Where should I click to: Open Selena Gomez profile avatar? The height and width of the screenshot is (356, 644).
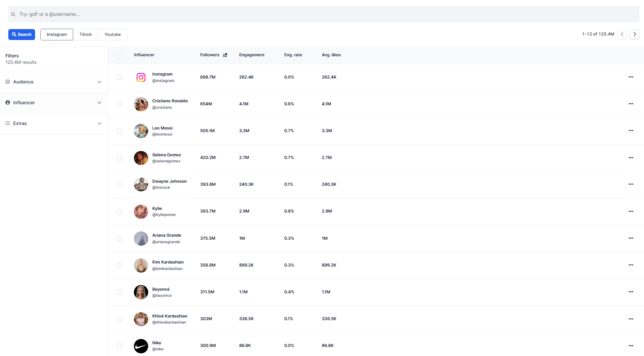click(x=141, y=158)
